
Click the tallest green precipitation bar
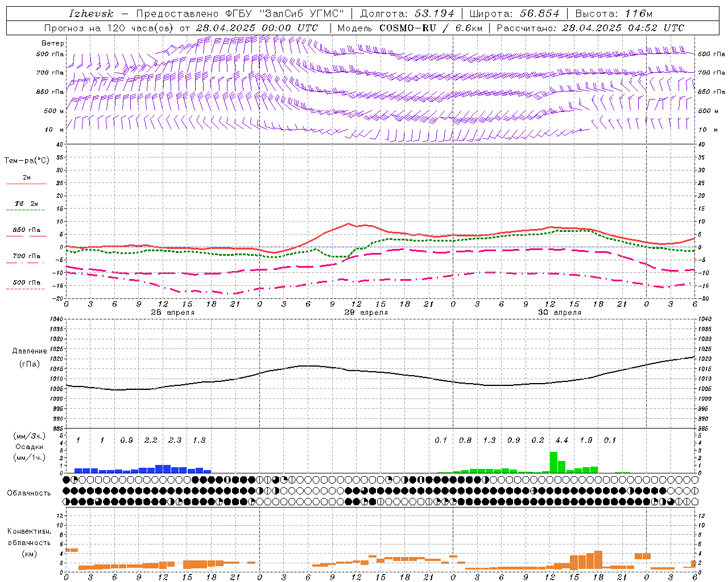point(553,462)
